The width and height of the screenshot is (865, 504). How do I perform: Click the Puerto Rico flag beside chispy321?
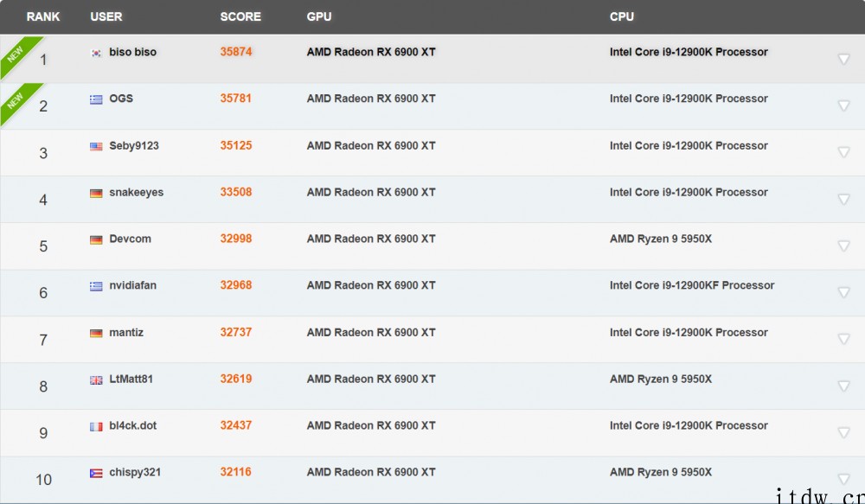coord(96,473)
